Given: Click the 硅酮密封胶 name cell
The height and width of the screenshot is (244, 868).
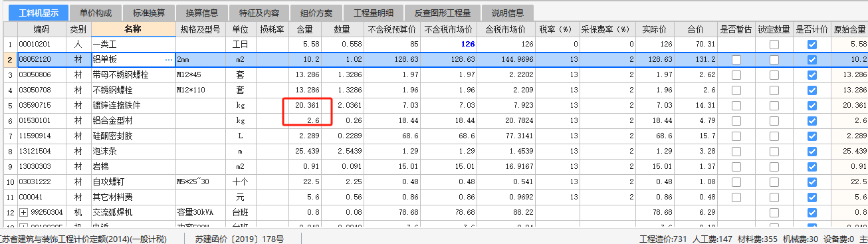Looking at the screenshot, I should 133,136.
